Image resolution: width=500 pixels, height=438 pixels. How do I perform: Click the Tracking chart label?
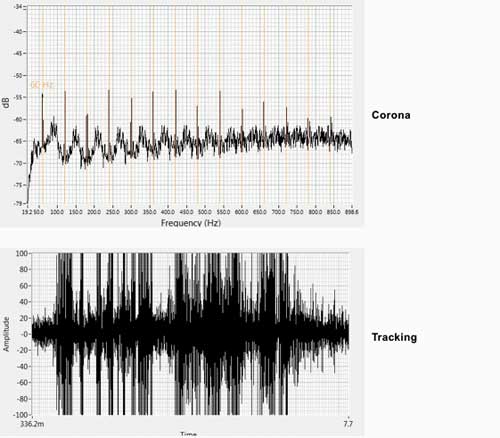(x=394, y=337)
